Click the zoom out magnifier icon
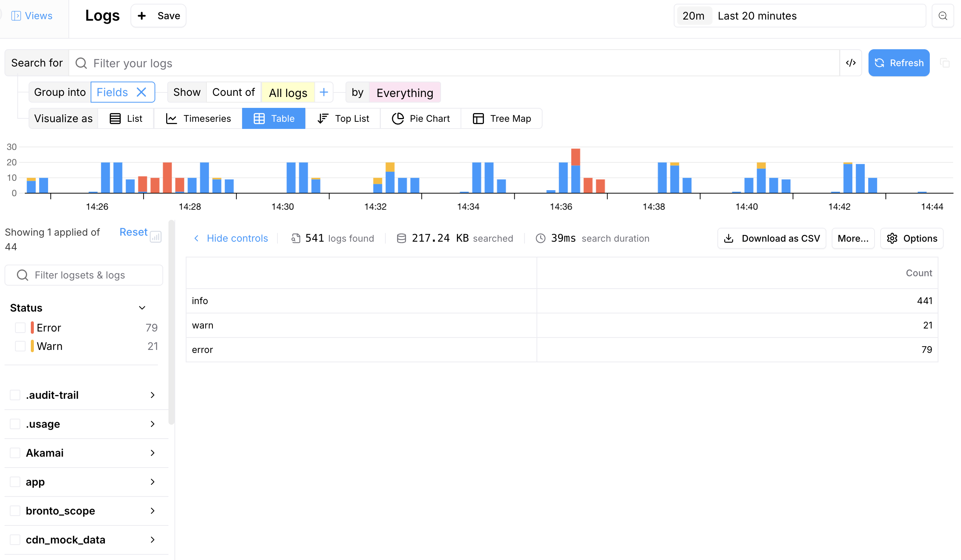Screen dimensions: 961x560 [x=942, y=16]
